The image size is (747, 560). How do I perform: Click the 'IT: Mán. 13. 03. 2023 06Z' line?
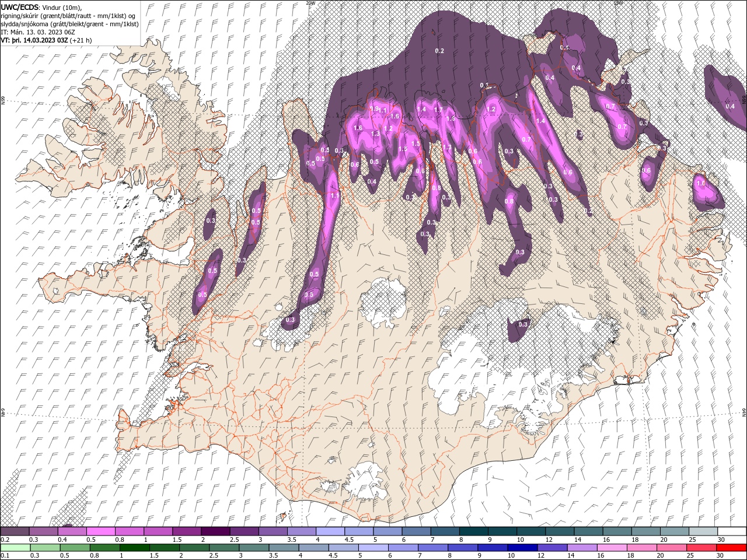point(39,32)
